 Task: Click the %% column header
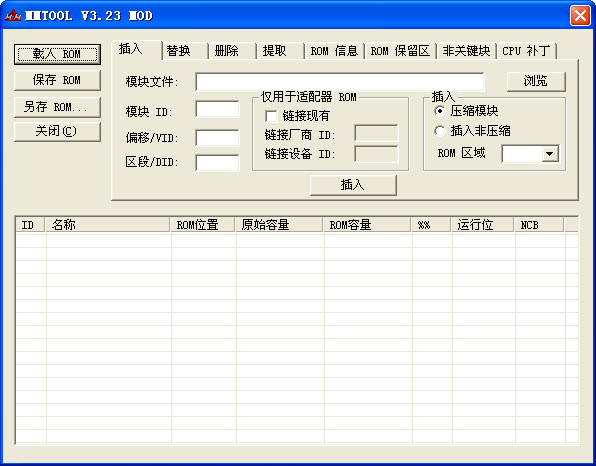point(431,225)
